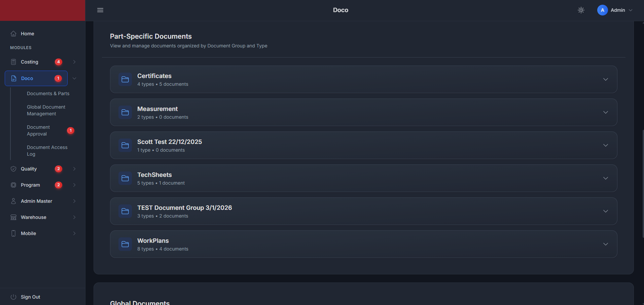Viewport: 644px width, 305px height.
Task: Select the Doco module
Action: pyautogui.click(x=36, y=78)
